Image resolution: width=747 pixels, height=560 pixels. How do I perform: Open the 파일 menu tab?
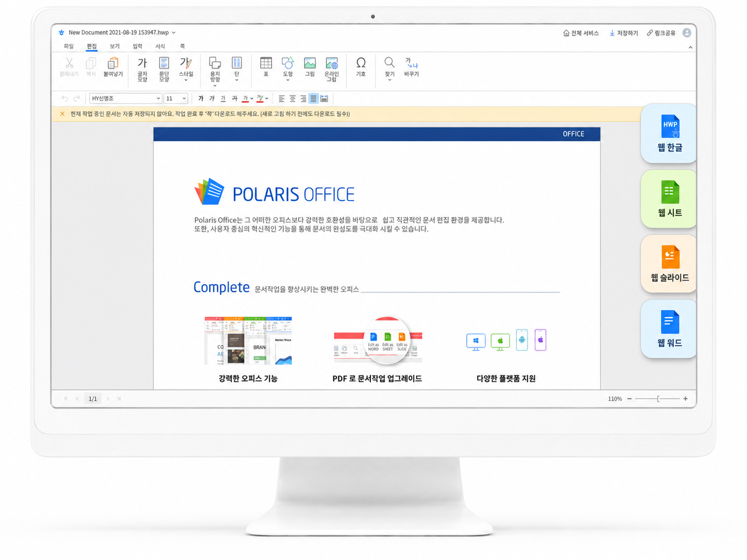point(69,46)
